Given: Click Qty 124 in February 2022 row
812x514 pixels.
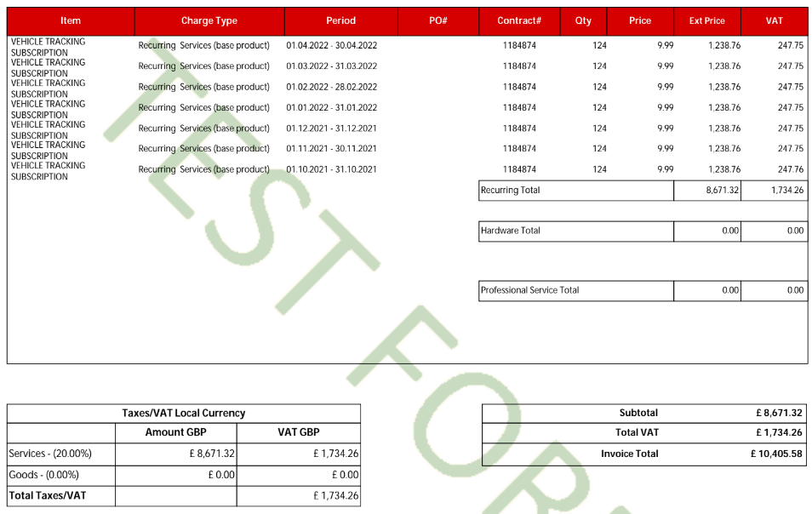Looking at the screenshot, I should click(600, 87).
